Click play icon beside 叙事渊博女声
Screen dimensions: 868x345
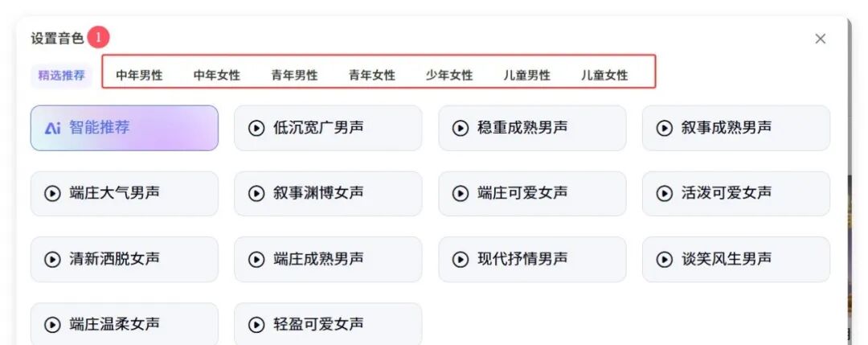[x=256, y=193]
